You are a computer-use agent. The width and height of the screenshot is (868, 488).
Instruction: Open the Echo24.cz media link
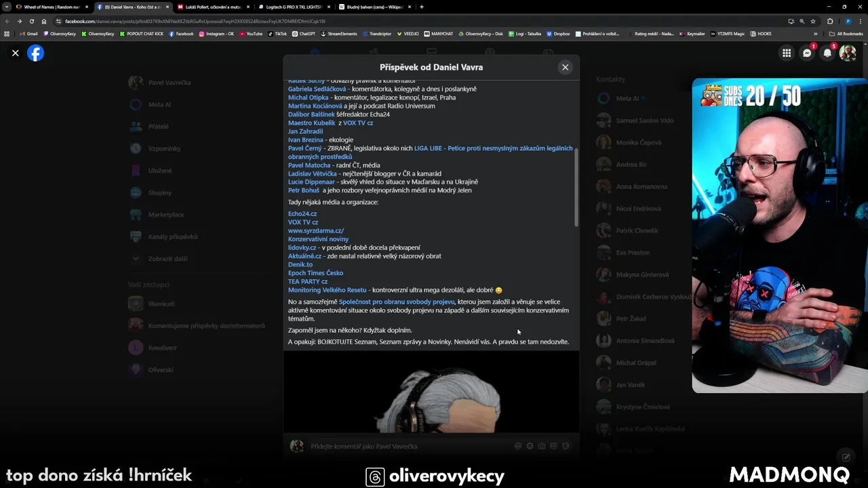(302, 213)
